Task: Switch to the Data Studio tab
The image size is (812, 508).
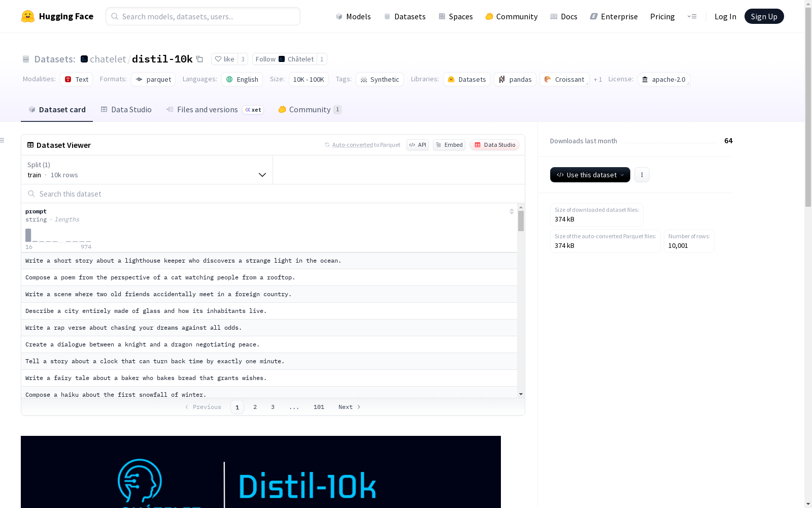Action: [x=126, y=110]
